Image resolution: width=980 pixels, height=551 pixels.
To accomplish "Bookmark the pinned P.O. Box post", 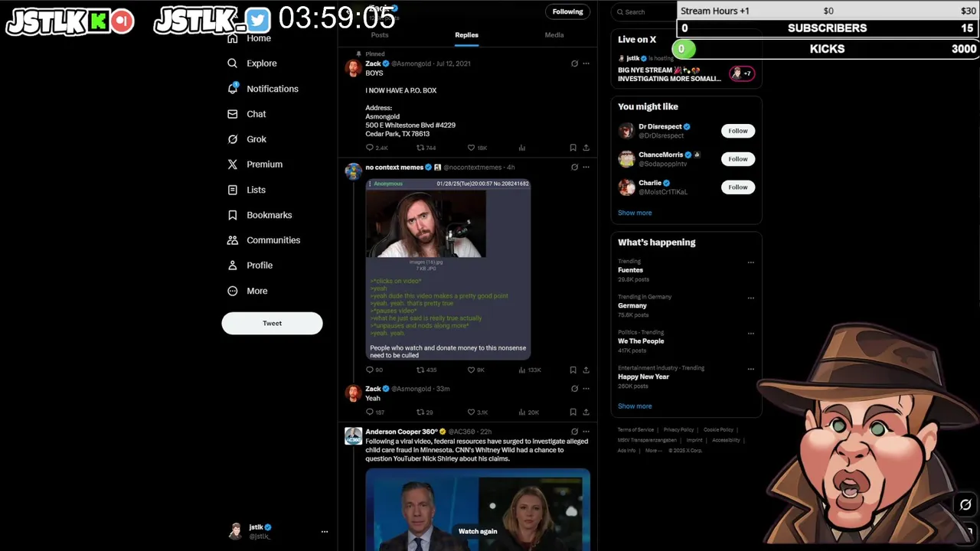I will pyautogui.click(x=573, y=148).
